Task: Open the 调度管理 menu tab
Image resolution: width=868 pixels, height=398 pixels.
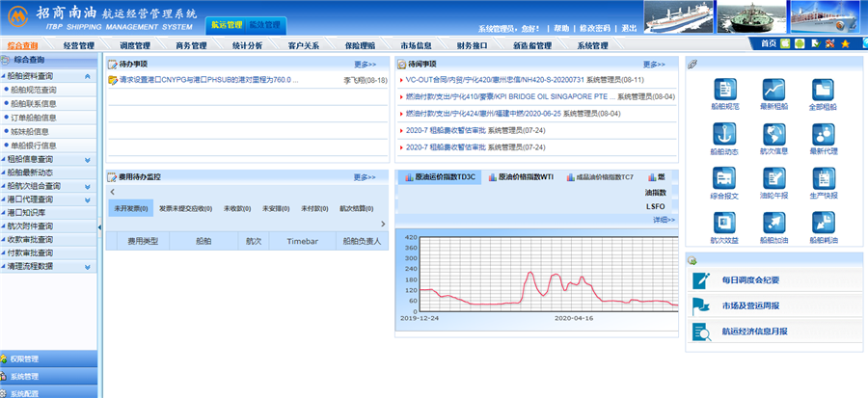Action: point(134,45)
